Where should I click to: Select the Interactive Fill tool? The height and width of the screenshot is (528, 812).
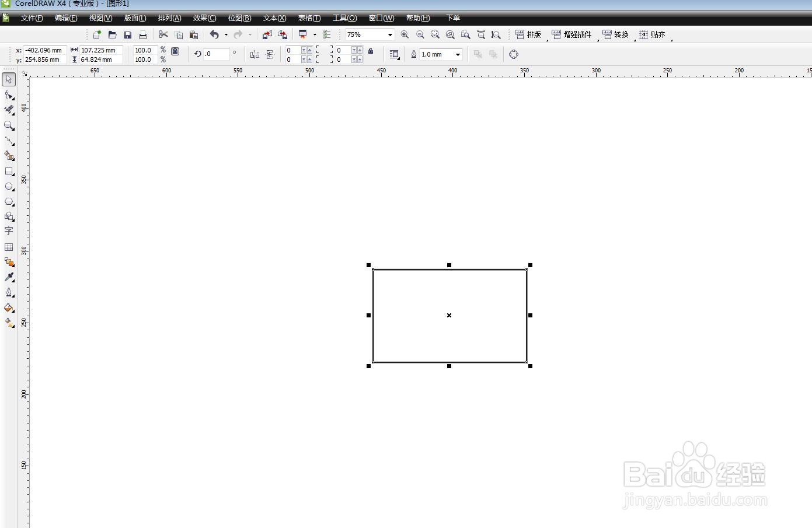[9, 323]
